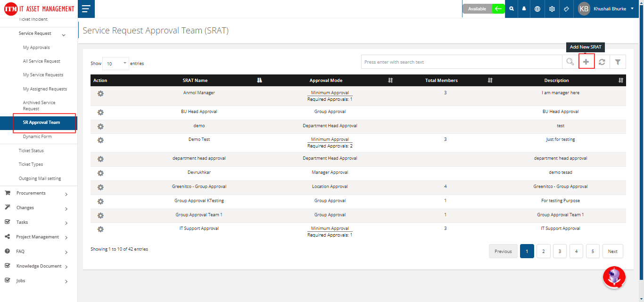The height and width of the screenshot is (302, 644).
Task: Click the ticket icon in the header
Action: (567, 9)
